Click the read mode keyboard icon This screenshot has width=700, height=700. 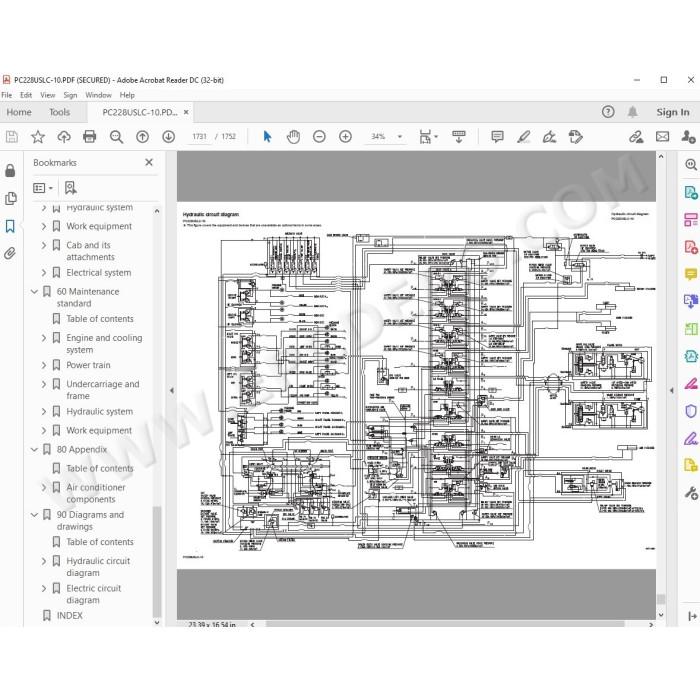click(458, 137)
